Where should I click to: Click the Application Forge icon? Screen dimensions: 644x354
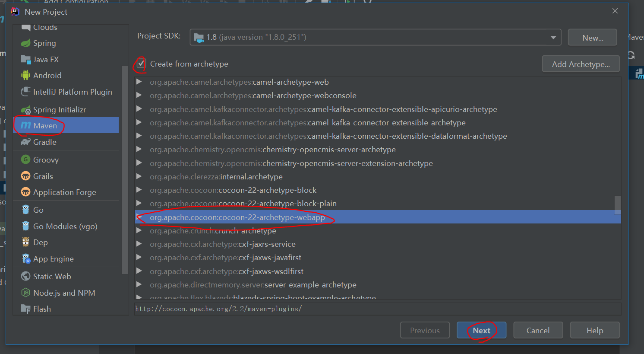tap(26, 192)
